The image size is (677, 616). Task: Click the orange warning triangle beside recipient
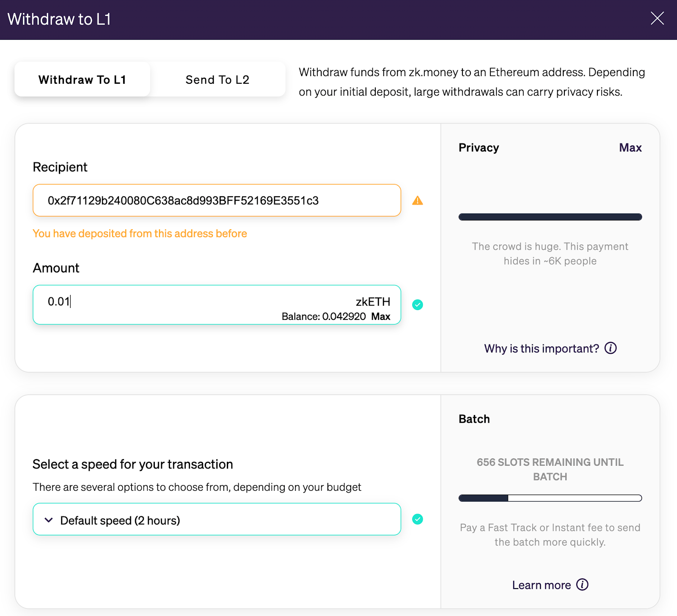click(x=418, y=201)
